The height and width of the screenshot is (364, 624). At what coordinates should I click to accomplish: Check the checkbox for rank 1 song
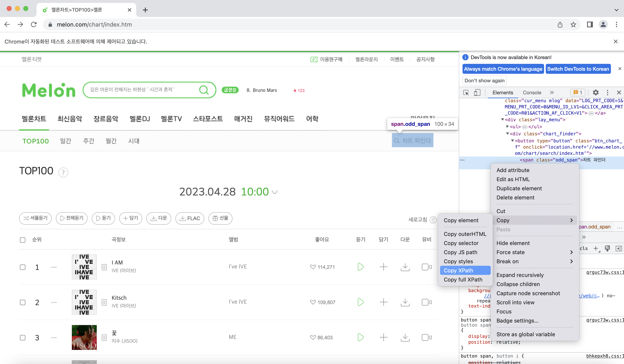[23, 267]
